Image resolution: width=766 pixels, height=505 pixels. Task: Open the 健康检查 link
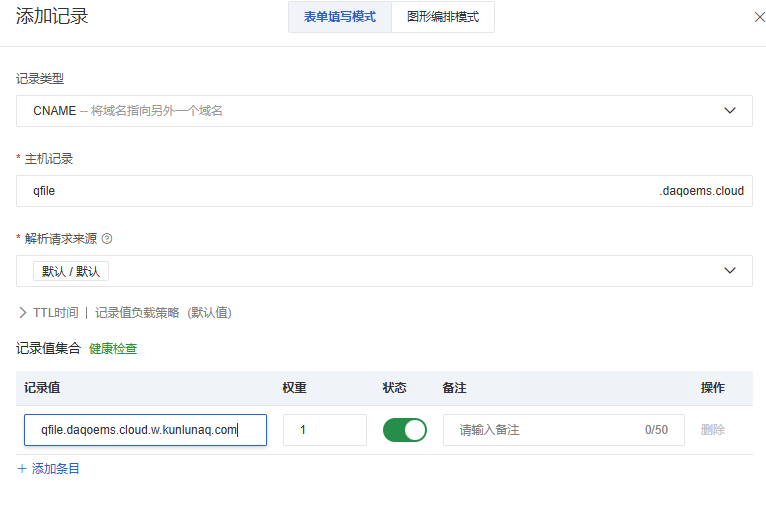point(113,349)
